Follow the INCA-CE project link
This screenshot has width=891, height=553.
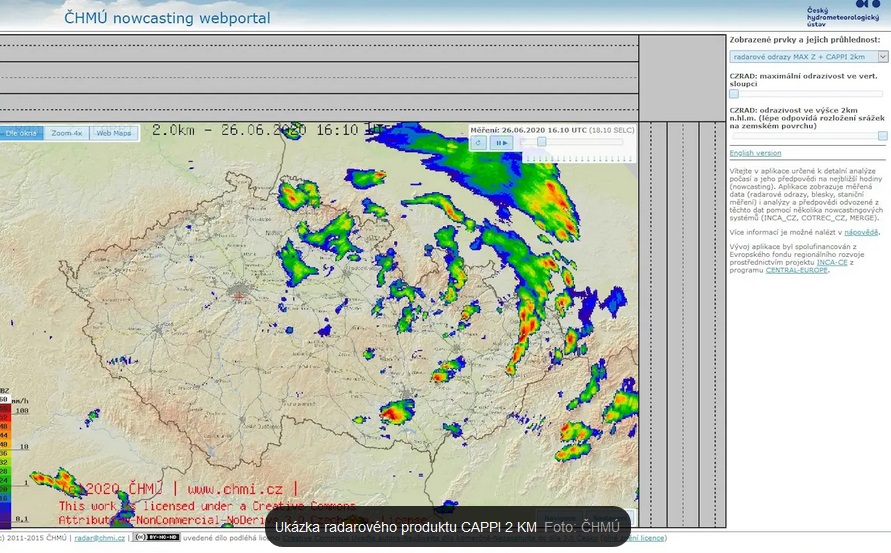click(831, 262)
